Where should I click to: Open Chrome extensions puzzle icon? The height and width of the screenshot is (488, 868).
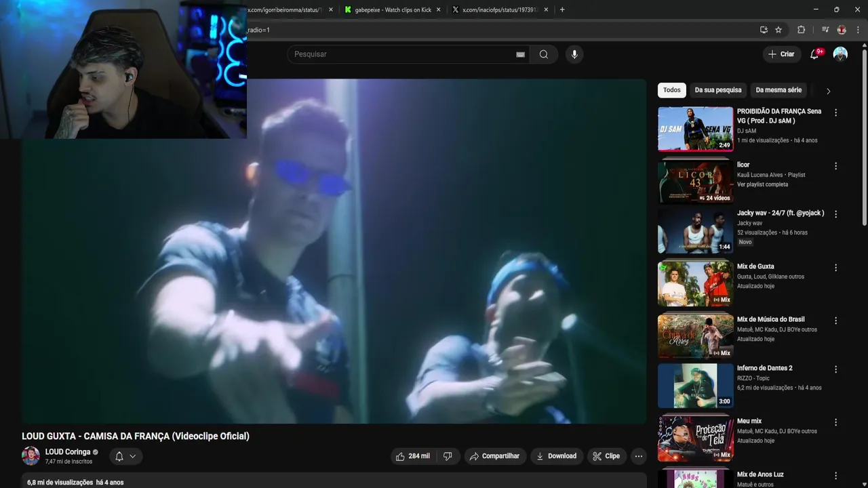pyautogui.click(x=801, y=30)
